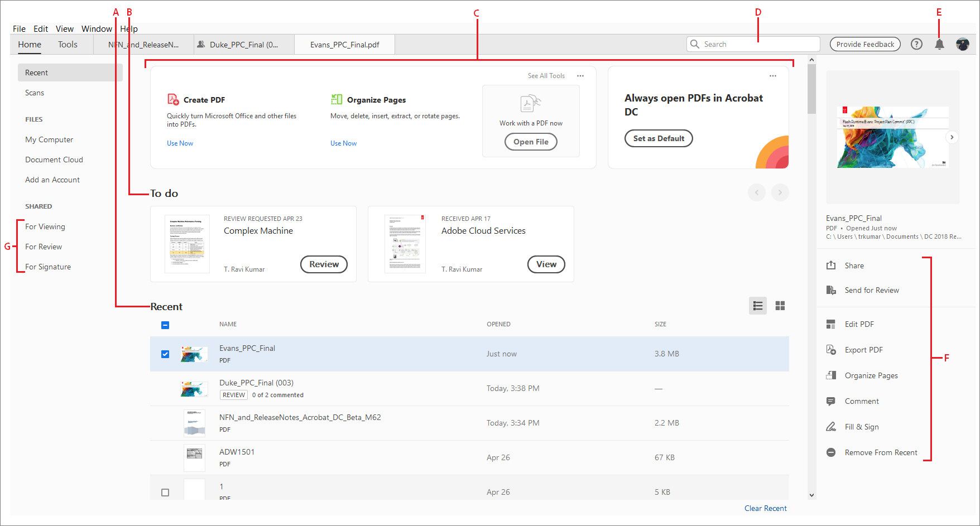Viewport: 980px width, 526px height.
Task: Click the Send for Review icon
Action: pos(831,290)
